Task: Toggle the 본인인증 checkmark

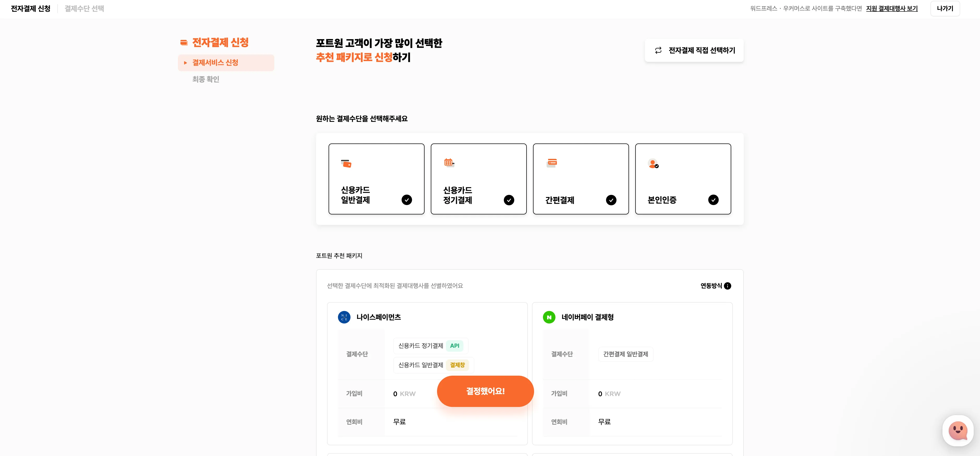Action: pyautogui.click(x=713, y=200)
